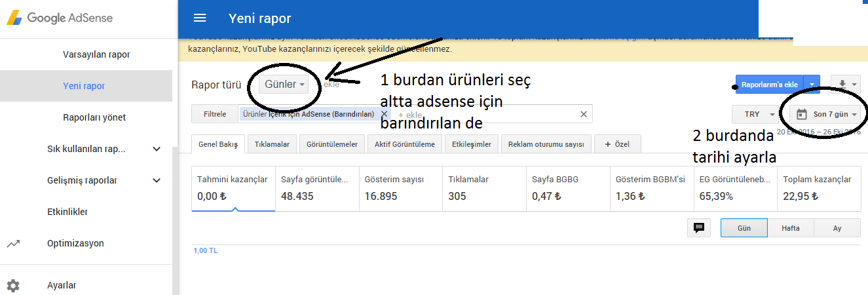Select Ay time granularity
This screenshot has width=868, height=295.
click(x=837, y=227)
